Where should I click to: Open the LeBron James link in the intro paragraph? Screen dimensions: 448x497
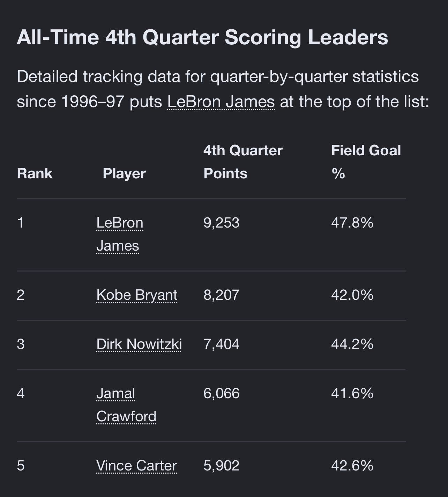coord(221,102)
